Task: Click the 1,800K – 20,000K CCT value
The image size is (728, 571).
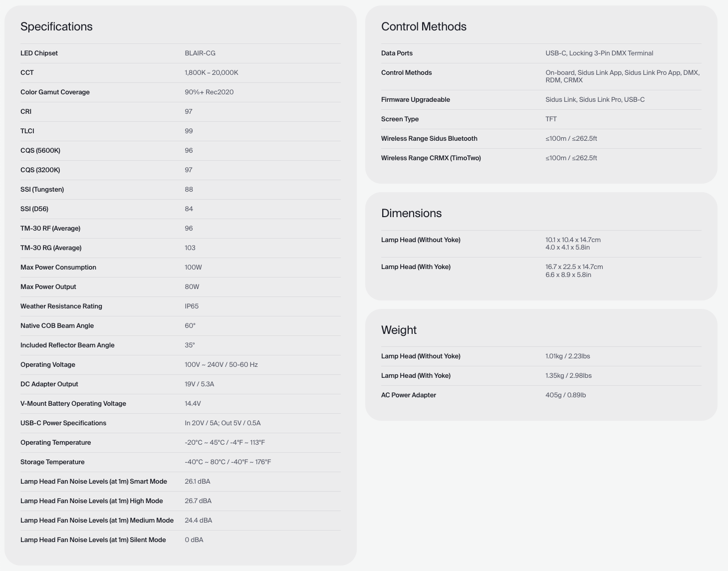Action: click(x=212, y=73)
